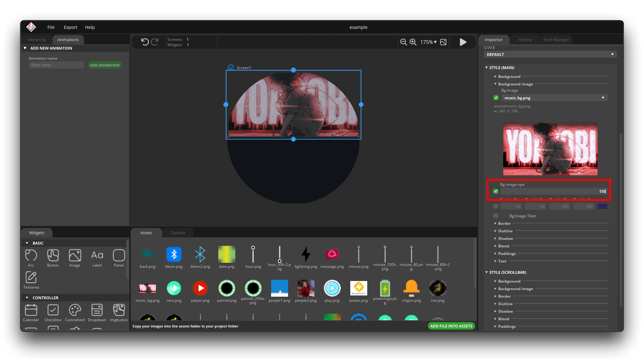
Task: Click the Bg Image opa value field
Action: [554, 191]
